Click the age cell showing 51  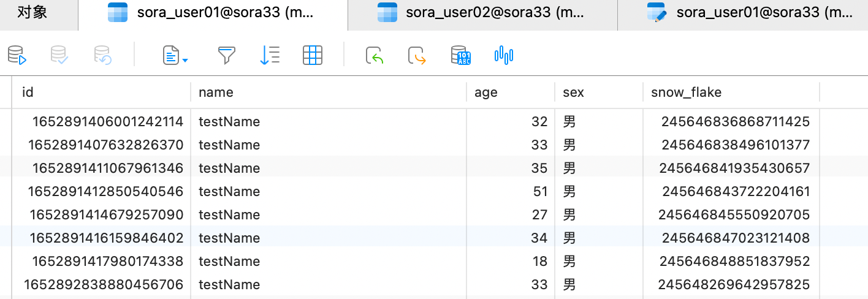point(539,192)
